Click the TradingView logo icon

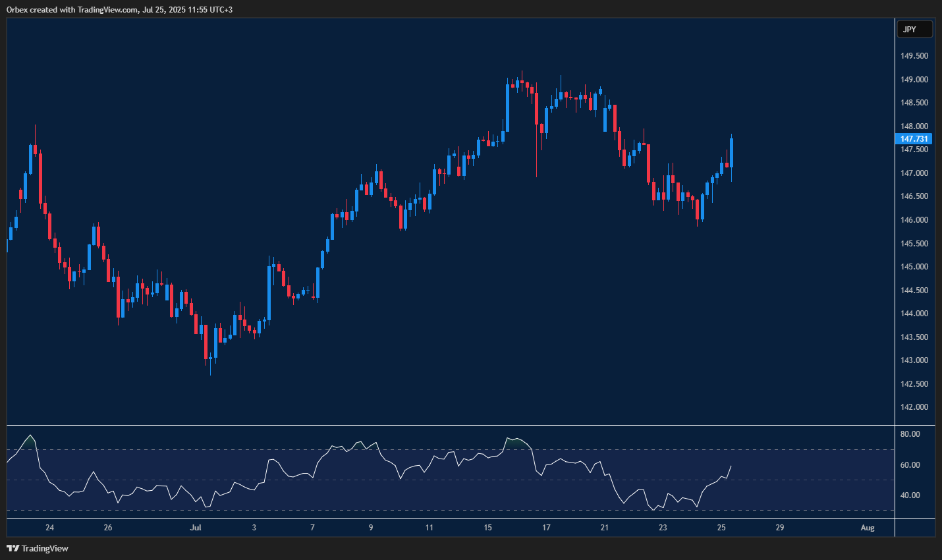point(13,548)
